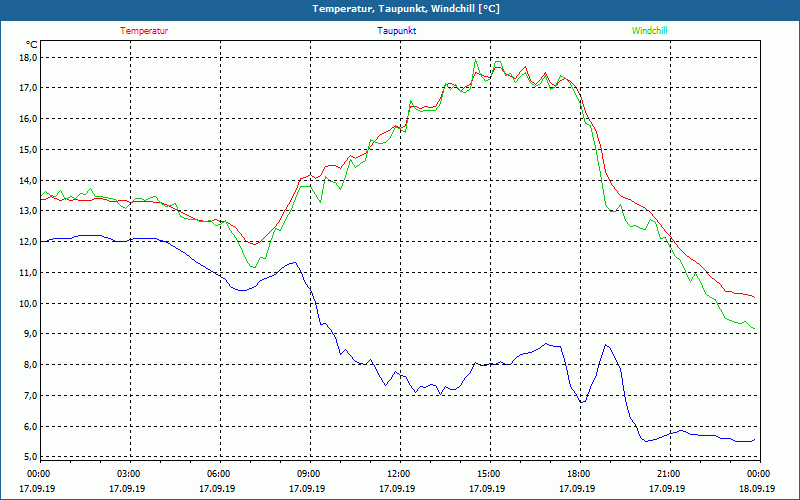Viewport: 800px width, 500px height.
Task: Click the 18,0 y-axis label
Action: click(29, 57)
